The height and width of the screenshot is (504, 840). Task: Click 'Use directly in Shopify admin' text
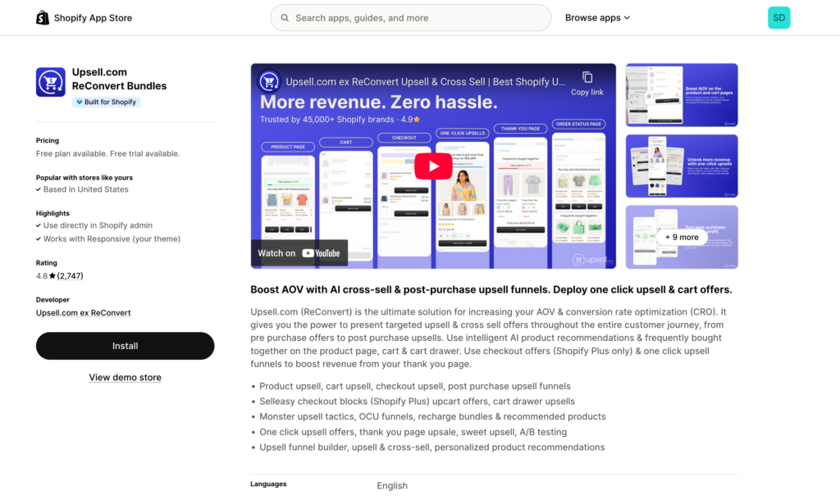click(98, 225)
